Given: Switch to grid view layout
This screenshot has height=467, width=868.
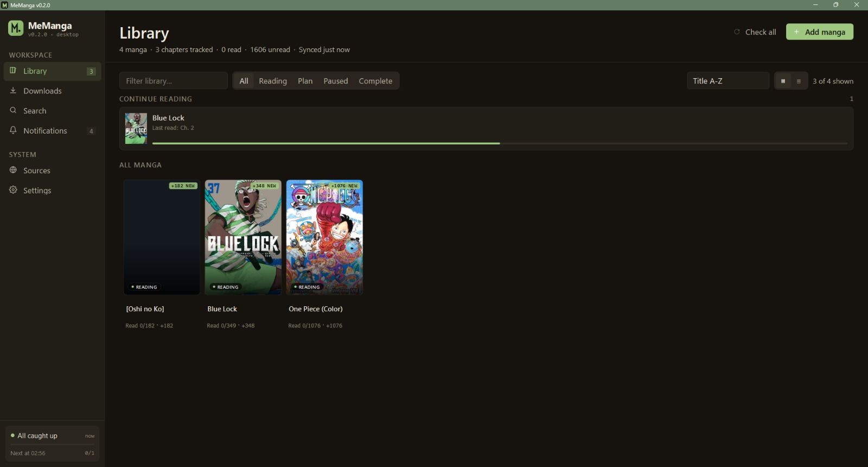Looking at the screenshot, I should (783, 81).
